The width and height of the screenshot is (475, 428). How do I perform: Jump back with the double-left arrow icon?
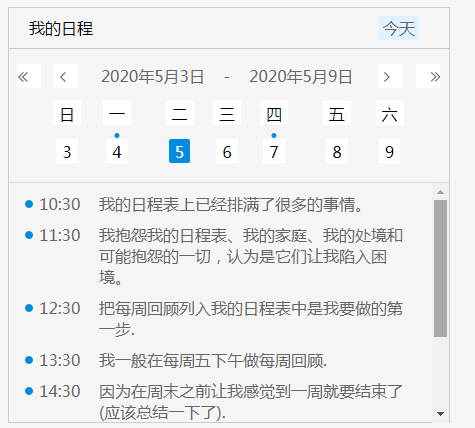point(29,76)
